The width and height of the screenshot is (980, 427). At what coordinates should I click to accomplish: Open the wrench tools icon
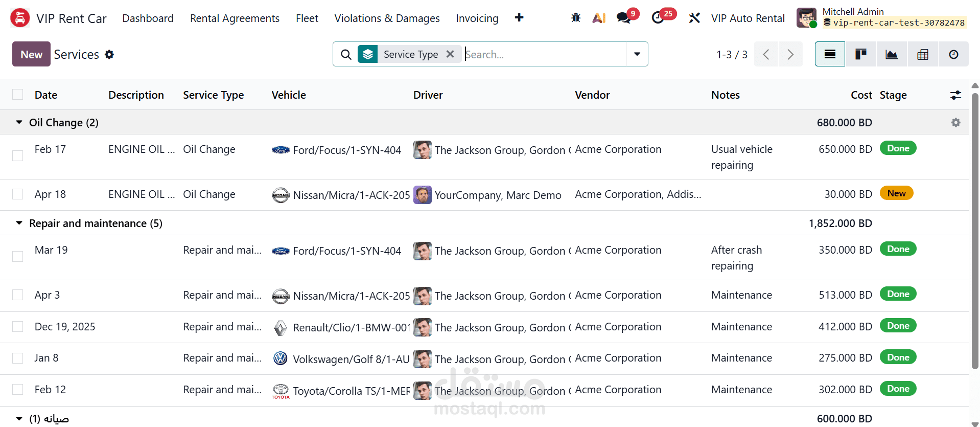tap(694, 18)
